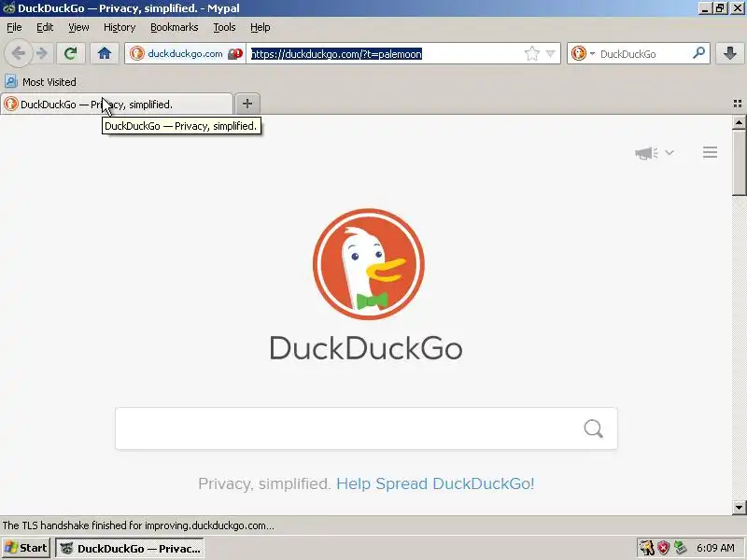Image resolution: width=747 pixels, height=560 pixels.
Task: Open the Downloads arrow button
Action: point(729,53)
